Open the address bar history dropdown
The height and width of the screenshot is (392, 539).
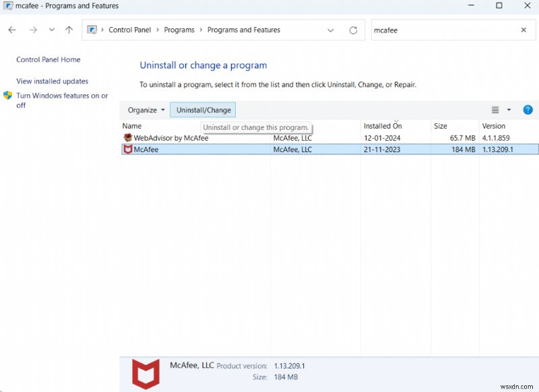pos(331,30)
